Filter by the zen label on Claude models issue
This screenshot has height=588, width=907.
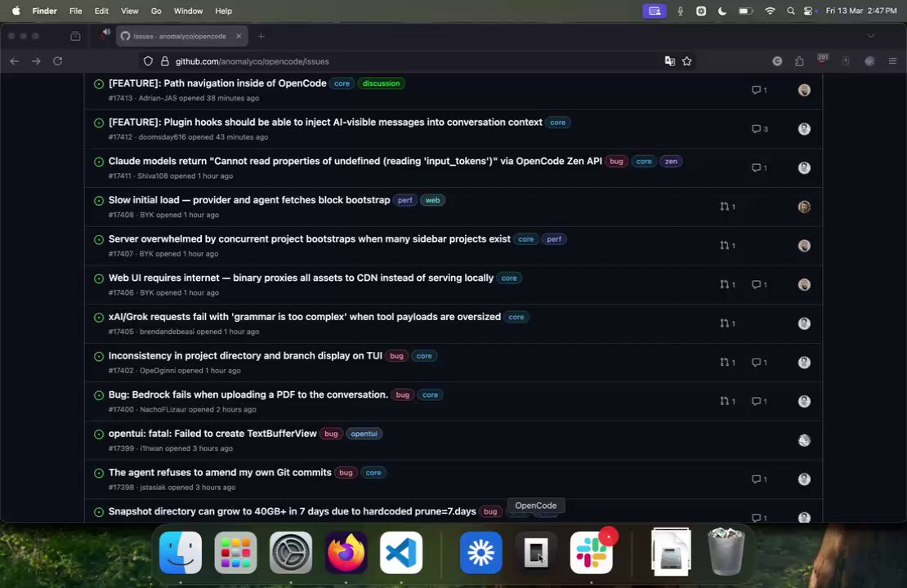click(x=671, y=162)
